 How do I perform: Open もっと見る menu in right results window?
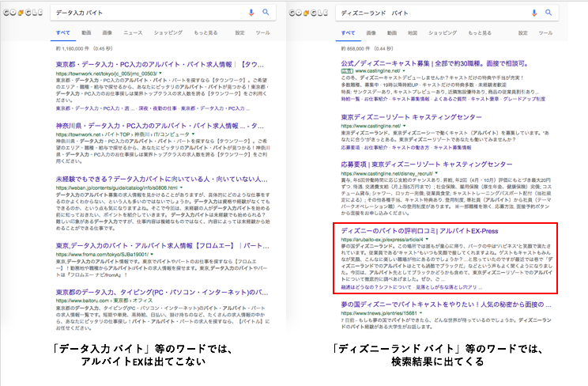click(480, 33)
